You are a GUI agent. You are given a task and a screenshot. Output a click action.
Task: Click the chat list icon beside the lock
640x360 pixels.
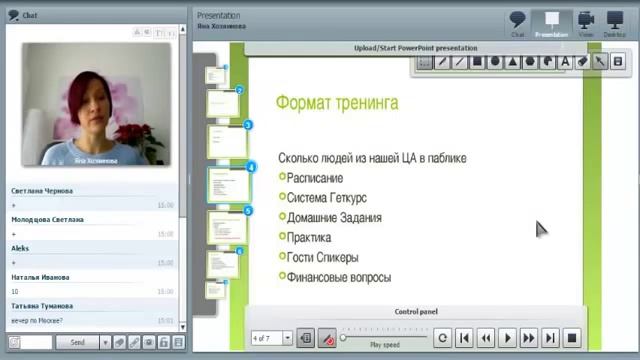(178, 342)
